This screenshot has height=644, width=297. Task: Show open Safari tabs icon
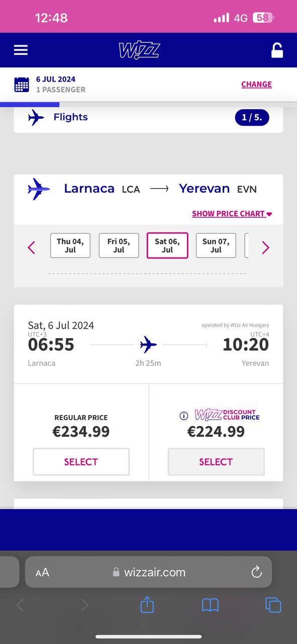(x=273, y=605)
